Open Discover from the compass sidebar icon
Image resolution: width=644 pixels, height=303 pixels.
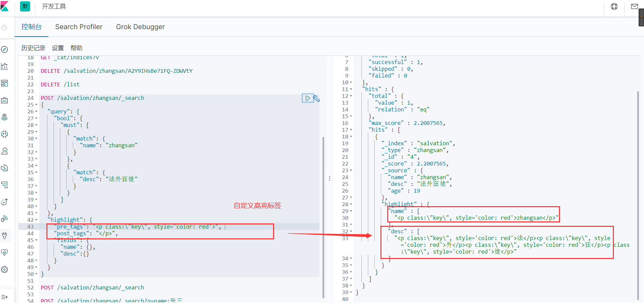coord(5,49)
